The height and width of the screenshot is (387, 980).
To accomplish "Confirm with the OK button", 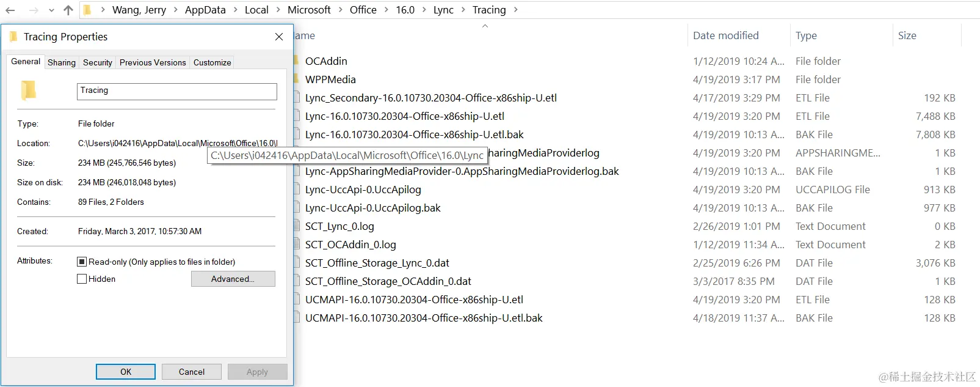I will pos(126,372).
